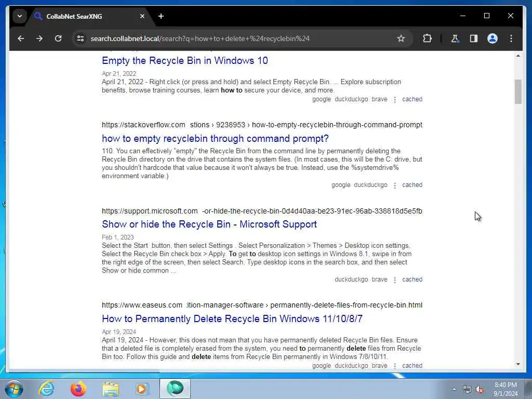Expand more options for stackoverflow result
This screenshot has height=399, width=532.
[x=395, y=185]
